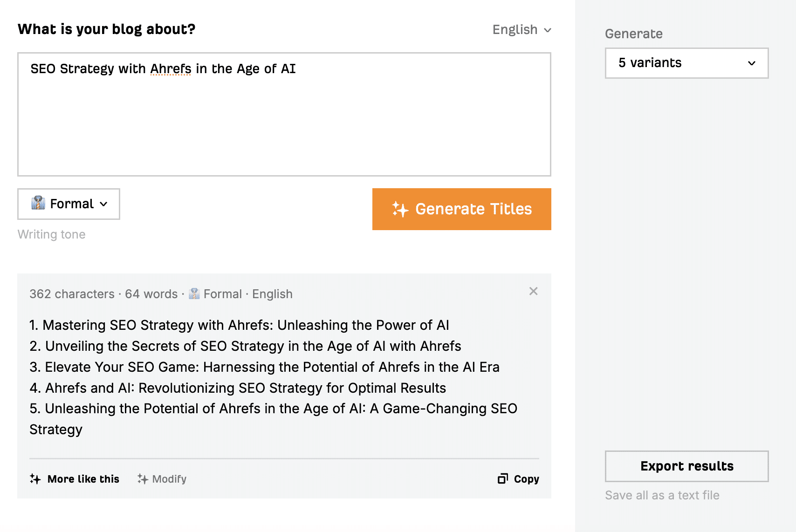796x532 pixels.
Task: Click the sparkle icon beside More like this
Action: (x=35, y=479)
